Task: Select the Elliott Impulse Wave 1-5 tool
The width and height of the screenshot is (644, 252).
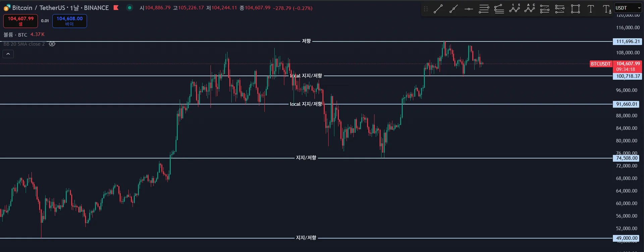Action: [x=515, y=8]
